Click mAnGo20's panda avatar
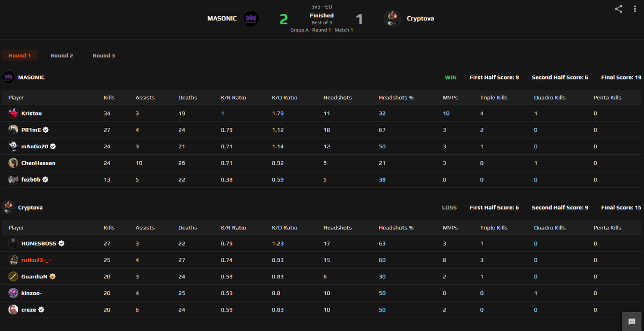This screenshot has height=331, width=644. (x=13, y=146)
